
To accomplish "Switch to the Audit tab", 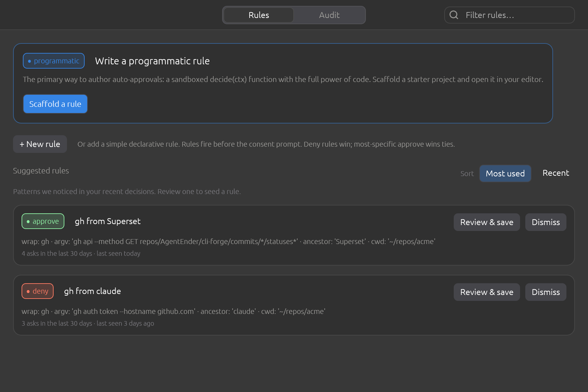I will [329, 15].
